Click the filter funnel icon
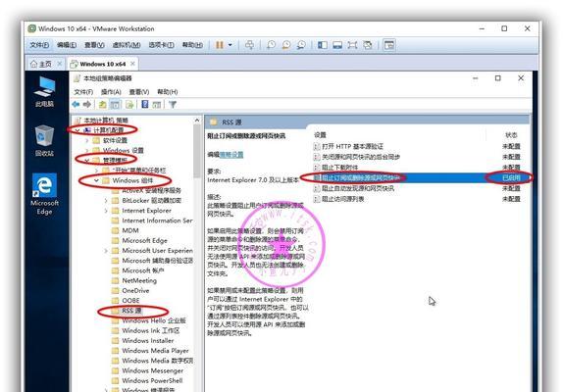The height and width of the screenshot is (392, 563). [x=173, y=104]
